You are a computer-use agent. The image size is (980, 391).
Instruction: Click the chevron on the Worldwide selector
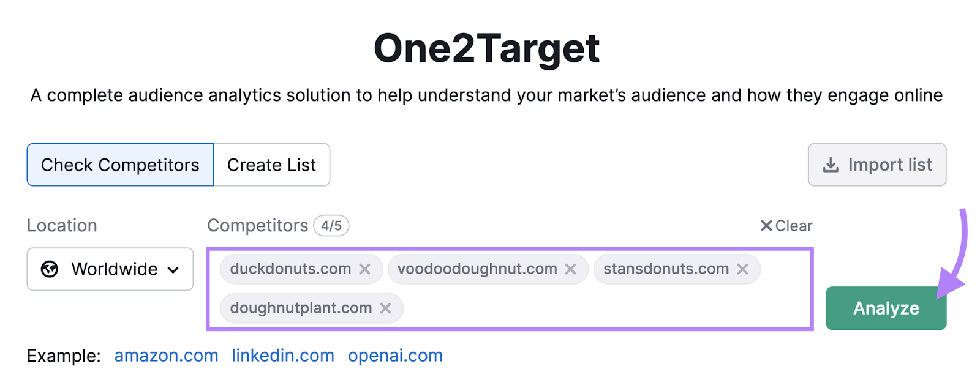point(173,269)
